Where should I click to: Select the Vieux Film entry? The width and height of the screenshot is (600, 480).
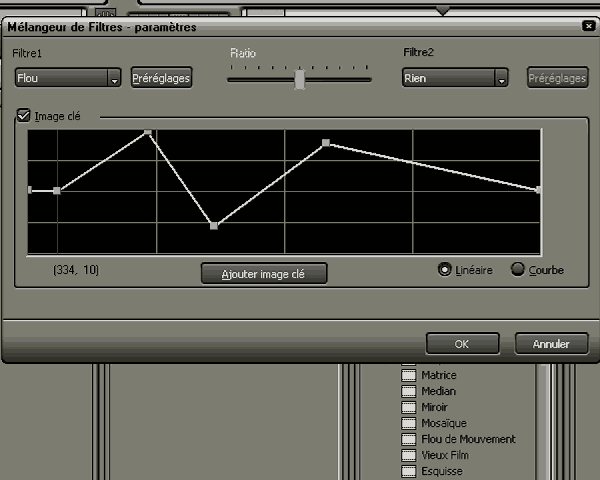445,455
